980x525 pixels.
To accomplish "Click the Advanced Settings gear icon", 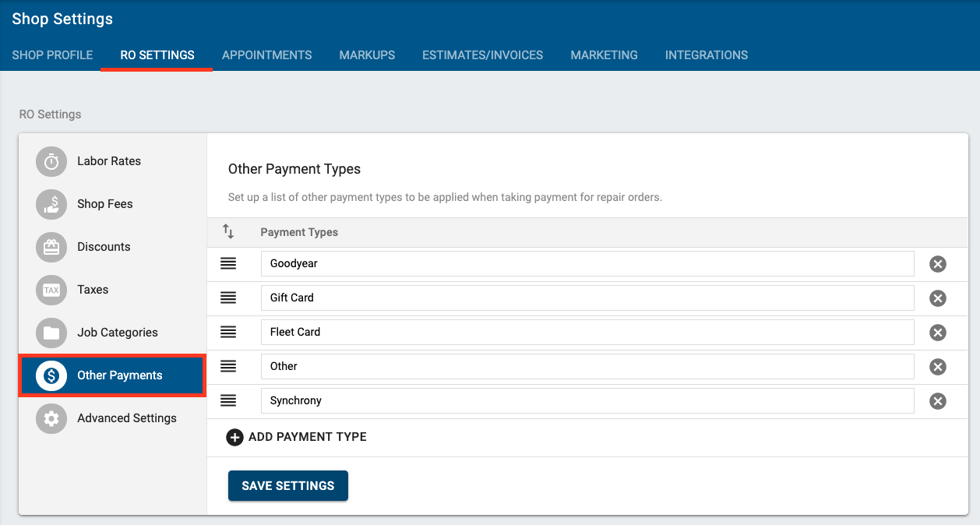I will click(51, 418).
